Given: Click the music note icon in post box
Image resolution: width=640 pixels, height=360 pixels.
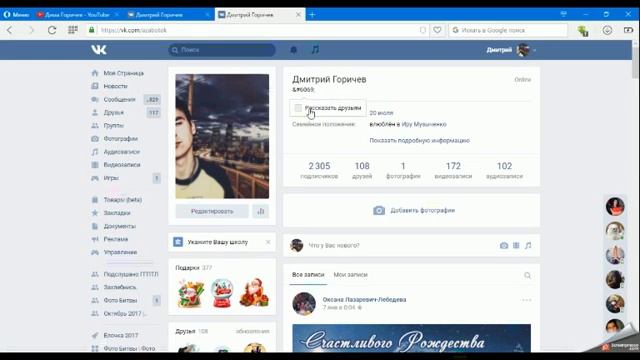Looking at the screenshot, I should point(528,245).
